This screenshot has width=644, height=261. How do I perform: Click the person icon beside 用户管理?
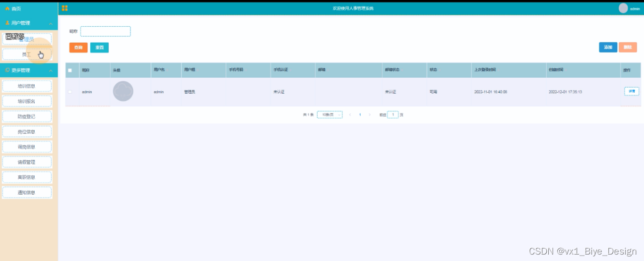click(x=7, y=23)
